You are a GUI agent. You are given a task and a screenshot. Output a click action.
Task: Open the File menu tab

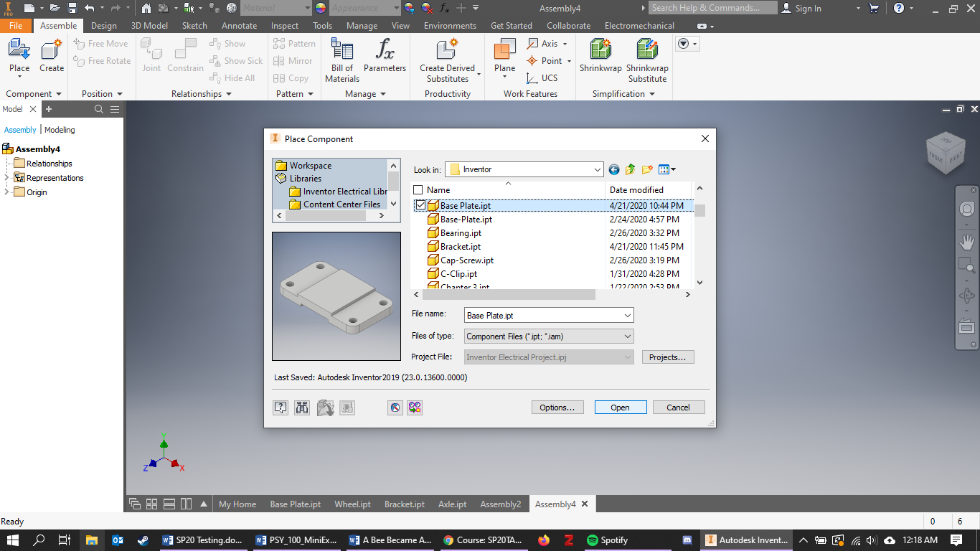(16, 25)
